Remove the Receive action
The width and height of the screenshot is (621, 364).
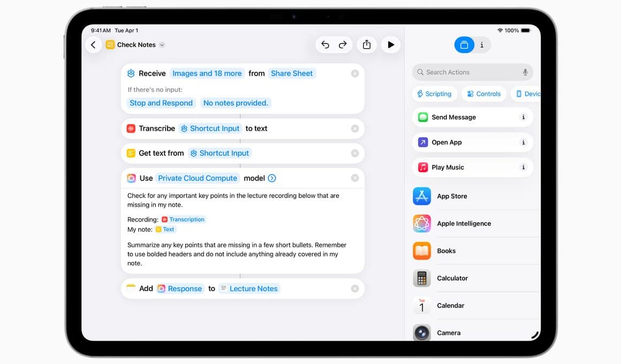355,73
